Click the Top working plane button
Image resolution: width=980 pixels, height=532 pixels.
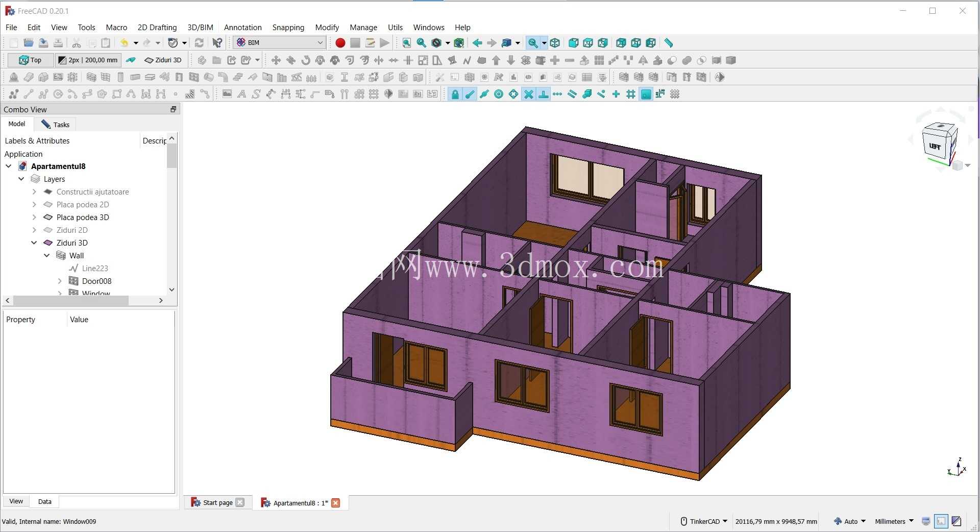pyautogui.click(x=30, y=60)
